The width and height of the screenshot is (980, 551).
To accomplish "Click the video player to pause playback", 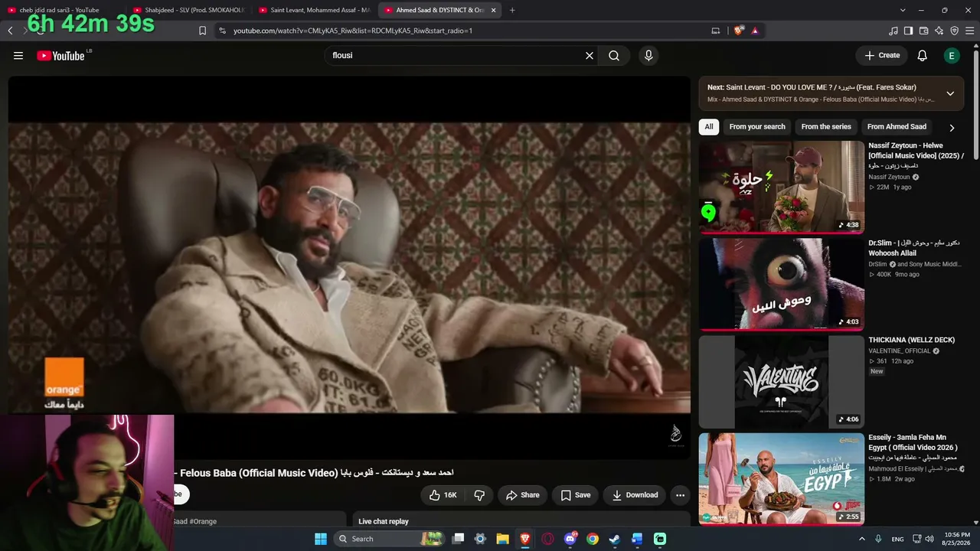I will pos(349,268).
